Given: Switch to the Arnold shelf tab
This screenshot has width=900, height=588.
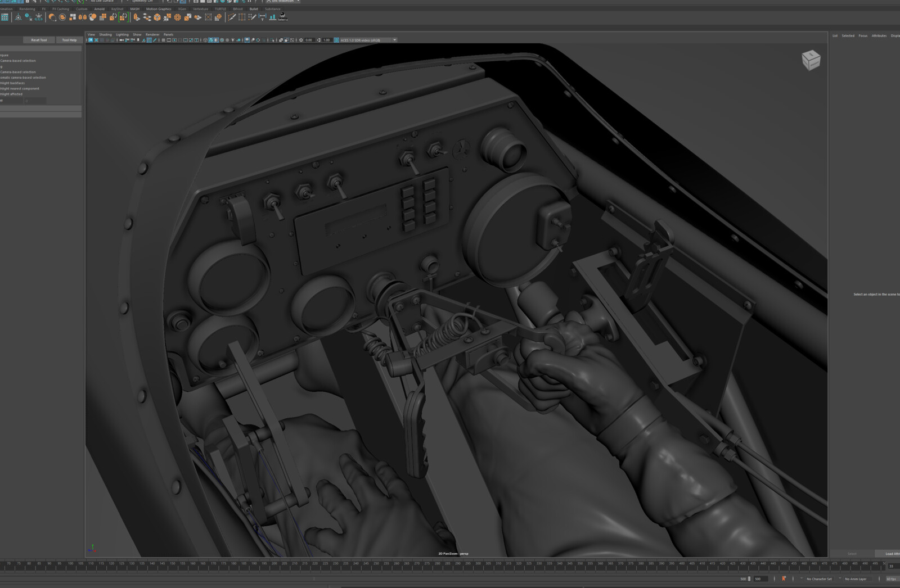Looking at the screenshot, I should tap(99, 9).
